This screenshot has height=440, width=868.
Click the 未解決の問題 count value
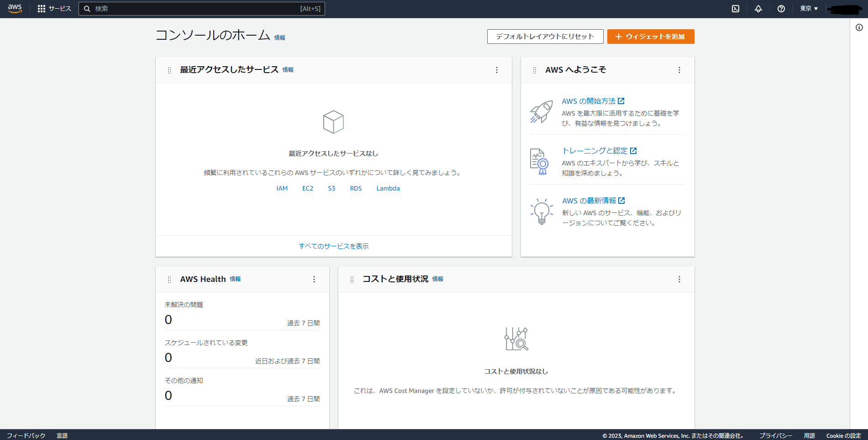point(168,320)
